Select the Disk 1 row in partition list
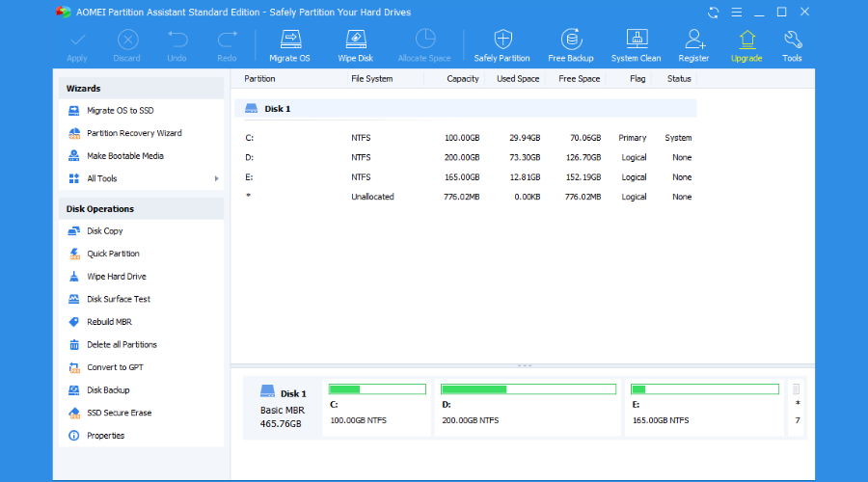 pyautogui.click(x=466, y=109)
